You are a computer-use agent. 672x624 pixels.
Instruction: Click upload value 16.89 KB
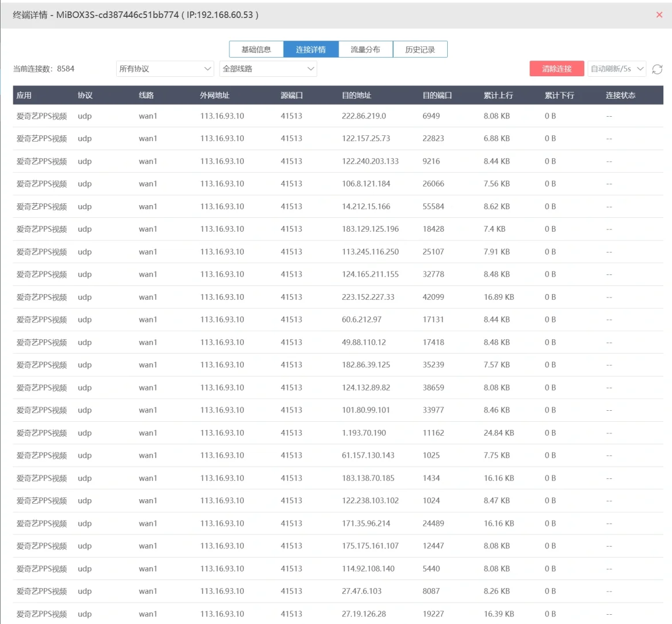tap(499, 297)
